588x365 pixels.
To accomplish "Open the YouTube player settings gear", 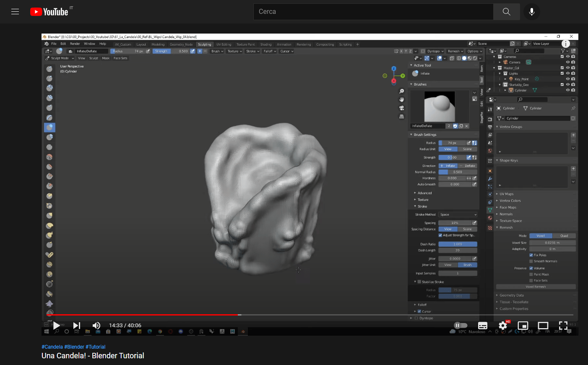I will [503, 326].
